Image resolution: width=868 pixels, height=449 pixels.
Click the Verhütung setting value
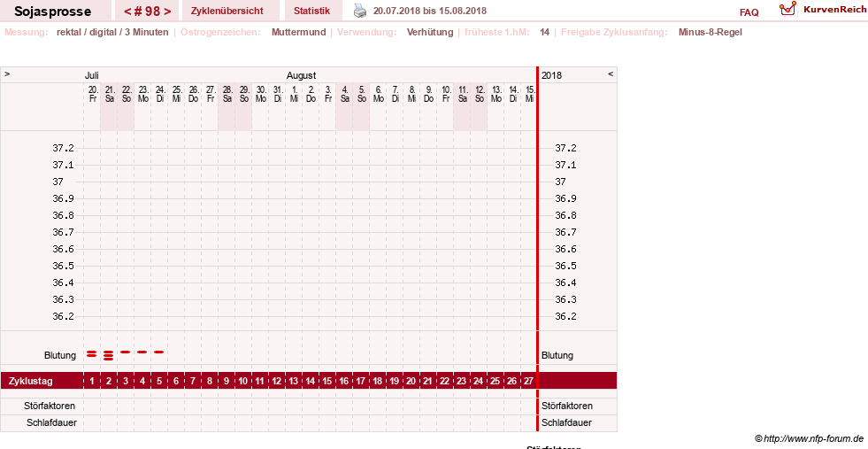click(430, 32)
